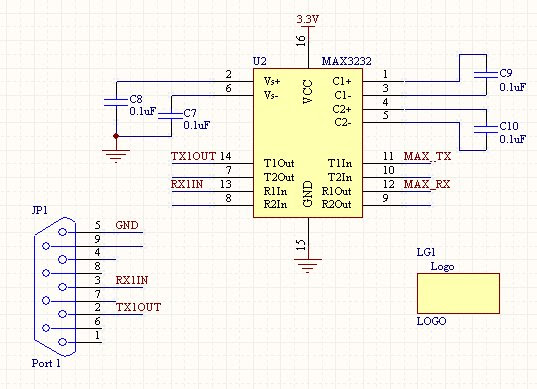The height and width of the screenshot is (389, 537).
Task: Click the C1+ pin name in U2
Action: [342, 81]
